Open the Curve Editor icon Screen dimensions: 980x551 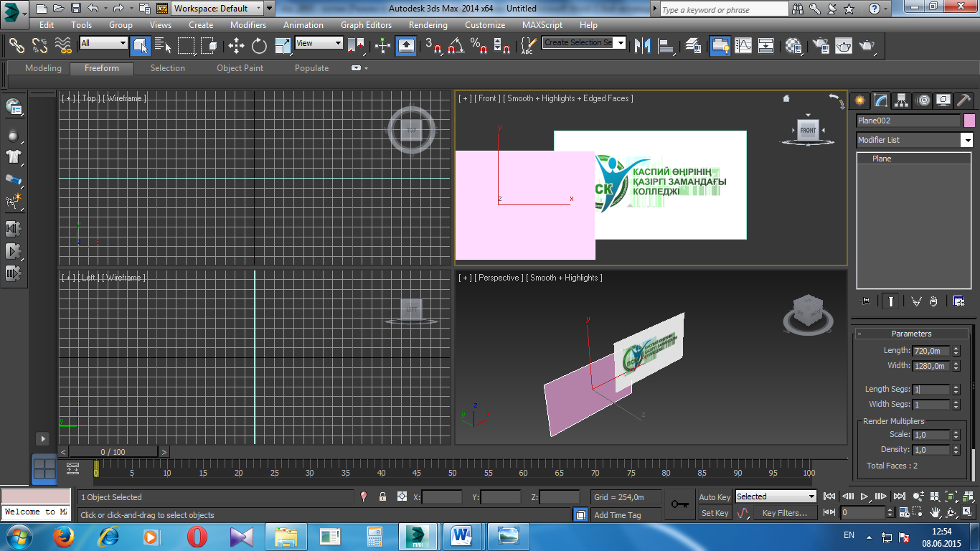(743, 45)
